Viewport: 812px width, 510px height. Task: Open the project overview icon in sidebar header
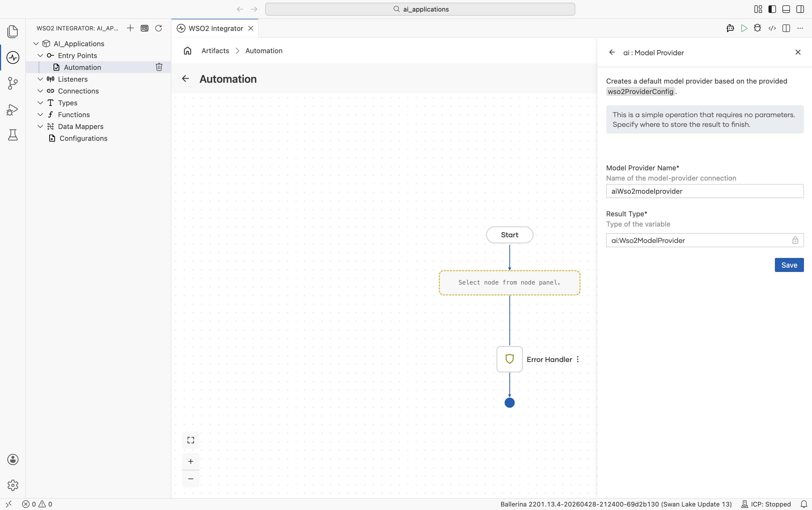(144, 28)
